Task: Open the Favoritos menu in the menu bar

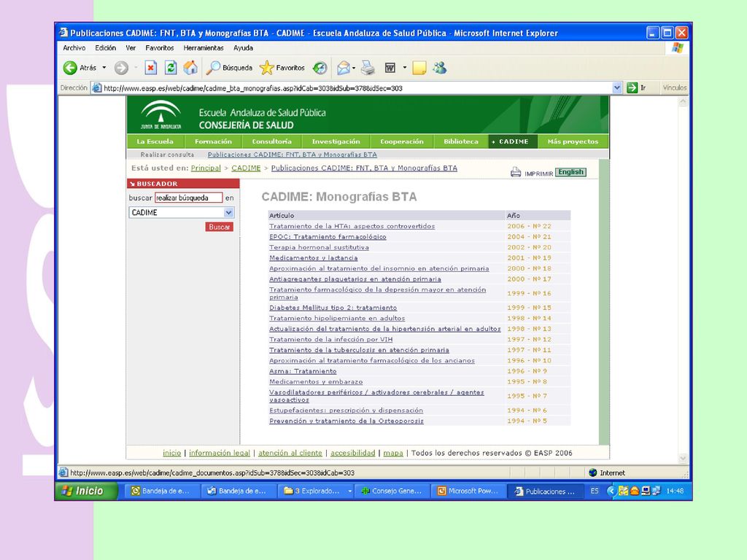Action: coord(160,48)
